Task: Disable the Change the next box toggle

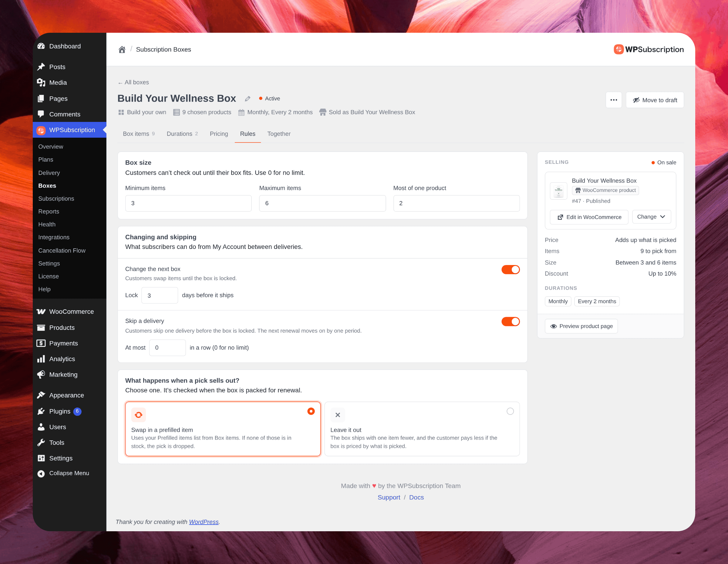Action: [510, 270]
